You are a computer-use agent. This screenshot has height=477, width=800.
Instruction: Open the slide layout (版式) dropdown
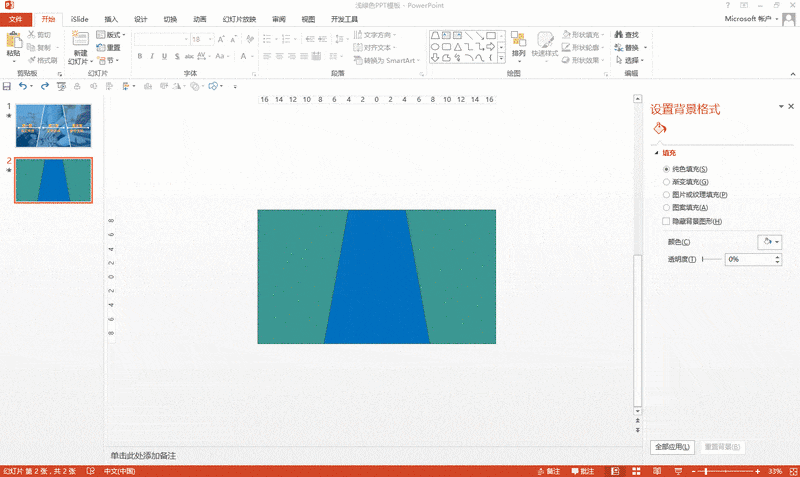(109, 34)
